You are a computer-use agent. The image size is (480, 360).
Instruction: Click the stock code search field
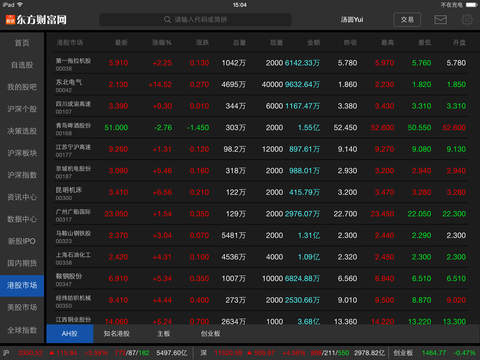pyautogui.click(x=195, y=20)
